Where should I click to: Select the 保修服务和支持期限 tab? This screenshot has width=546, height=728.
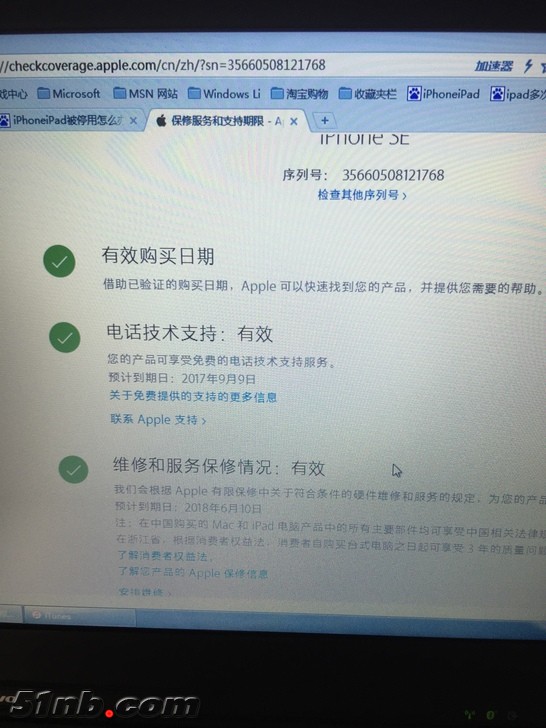(218, 121)
